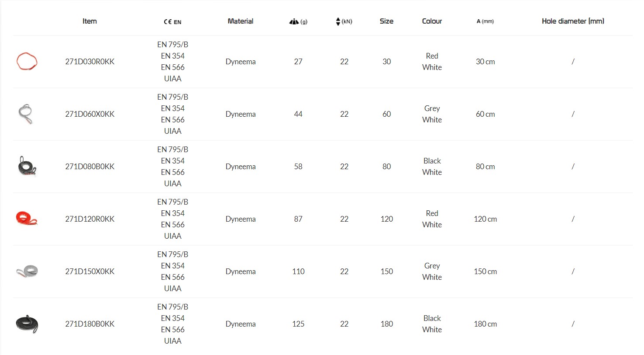Click the A (mm) column header
The width and height of the screenshot is (644, 355).
(485, 21)
